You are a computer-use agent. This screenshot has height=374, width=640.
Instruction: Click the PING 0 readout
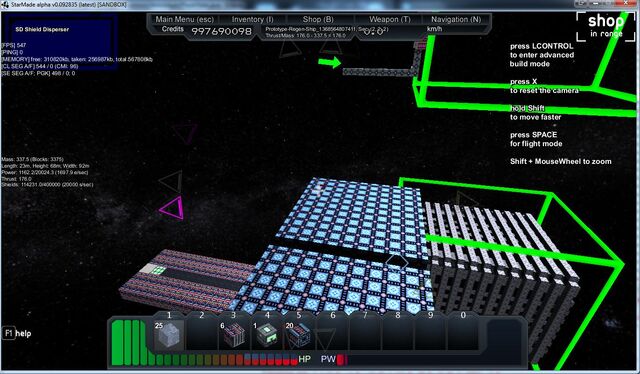tap(12, 52)
